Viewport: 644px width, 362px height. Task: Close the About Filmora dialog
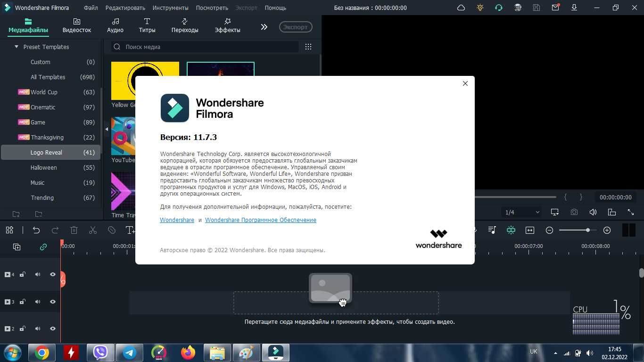point(465,83)
